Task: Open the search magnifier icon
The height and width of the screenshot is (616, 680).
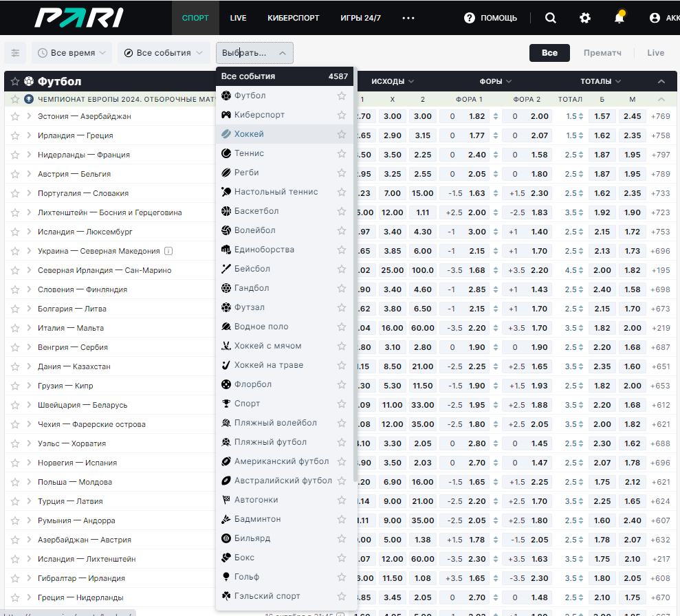Action: point(550,18)
